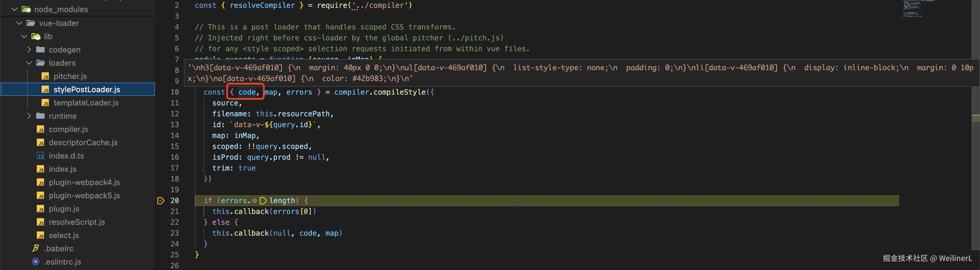Viewport: 980px width, 270px height.
Task: Open plugin-webpack5.js file
Action: point(84,196)
